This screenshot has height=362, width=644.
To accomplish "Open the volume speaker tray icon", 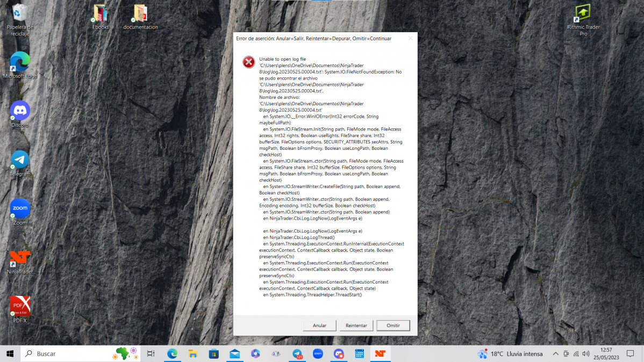I will pos(586,354).
